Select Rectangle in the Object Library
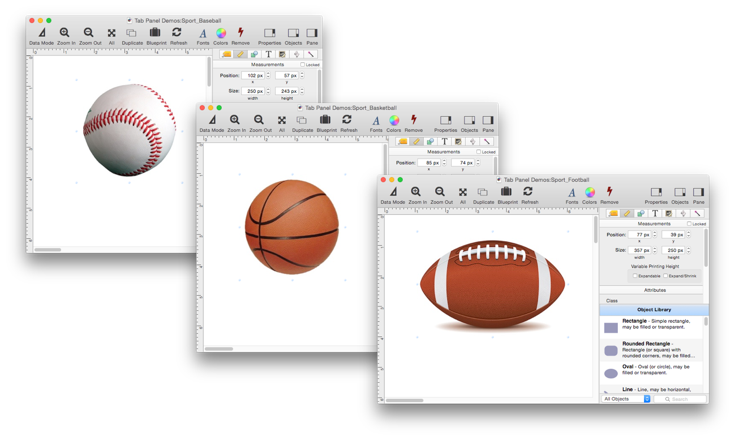 click(652, 327)
